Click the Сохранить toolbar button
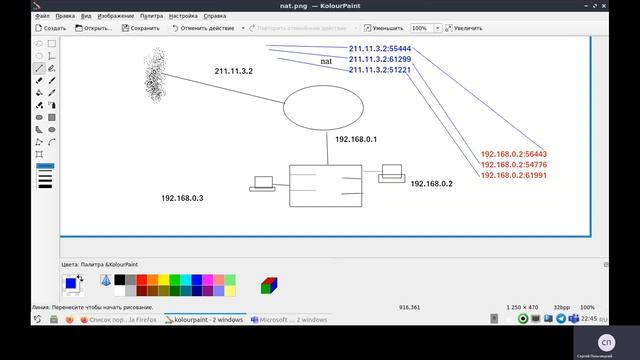 click(140, 28)
